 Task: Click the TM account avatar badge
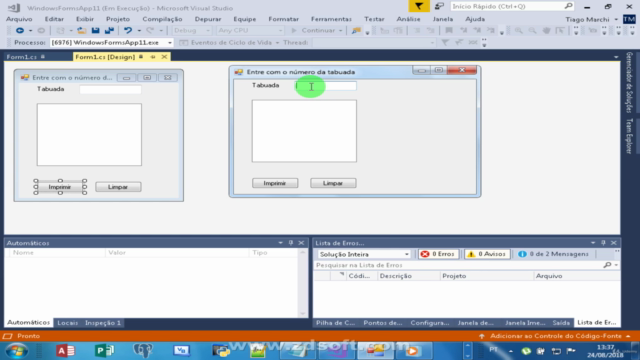629,19
